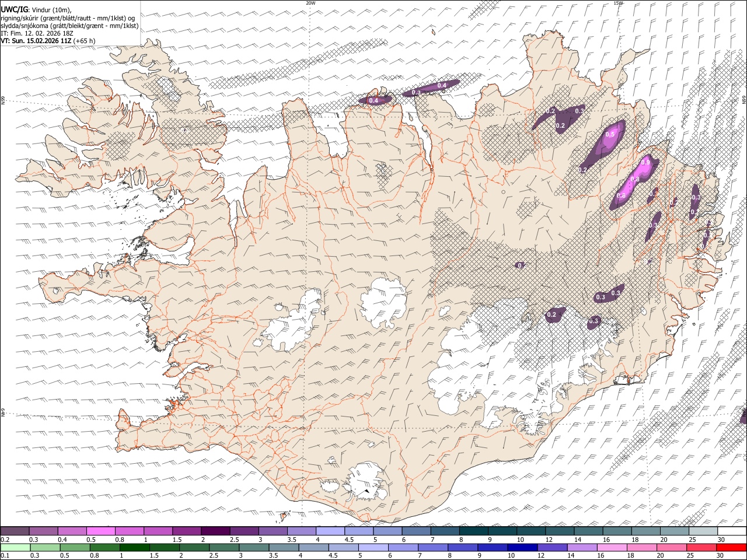This screenshot has width=747, height=560.
Task: Pick the white snow swatch labeled 30
Action: (x=732, y=531)
